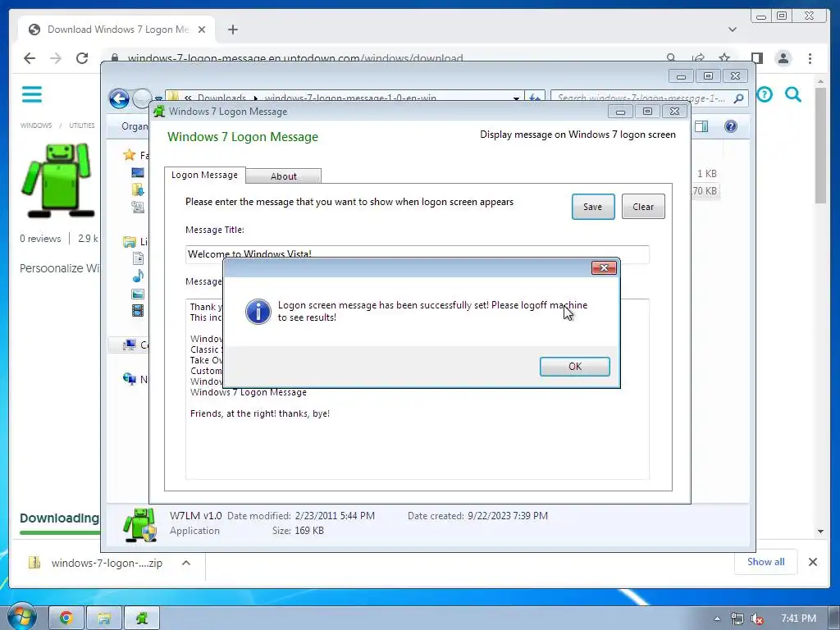Open Chrome profile avatar
The height and width of the screenshot is (630, 840).
783,58
